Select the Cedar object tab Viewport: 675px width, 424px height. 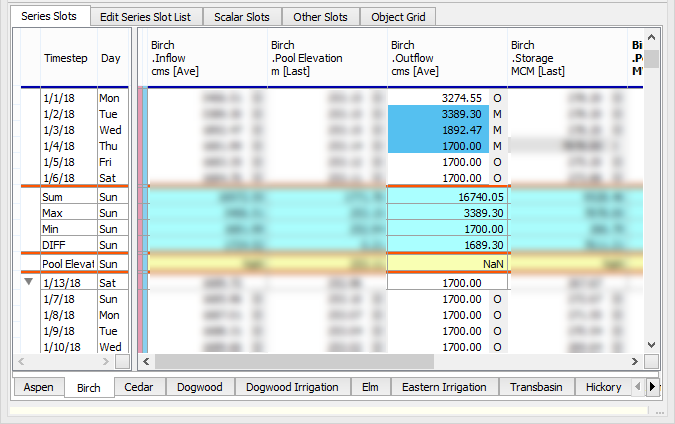pos(139,387)
